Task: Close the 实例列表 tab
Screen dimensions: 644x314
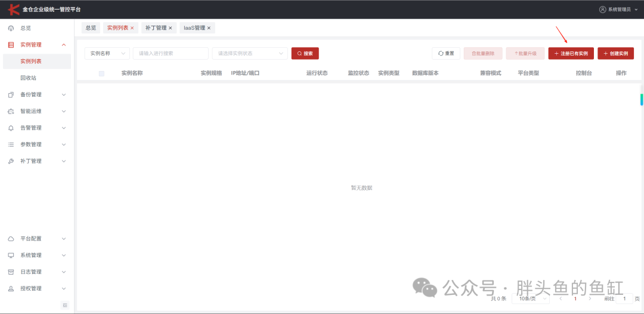Action: point(132,28)
